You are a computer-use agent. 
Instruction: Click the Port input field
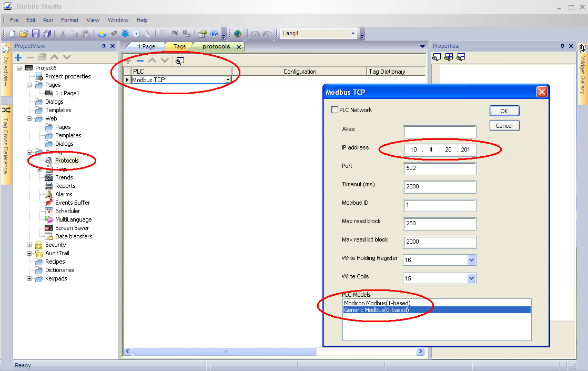pos(439,168)
